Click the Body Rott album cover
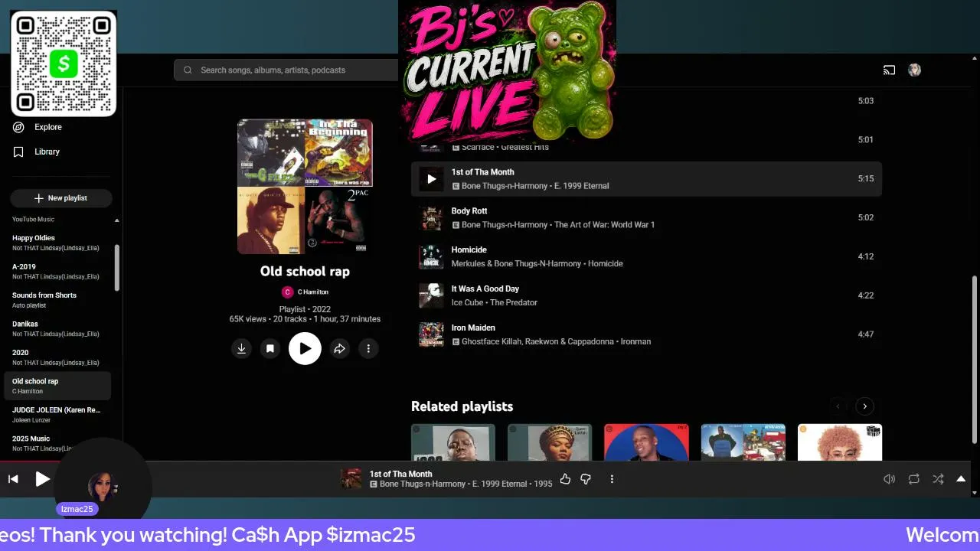 click(x=431, y=218)
